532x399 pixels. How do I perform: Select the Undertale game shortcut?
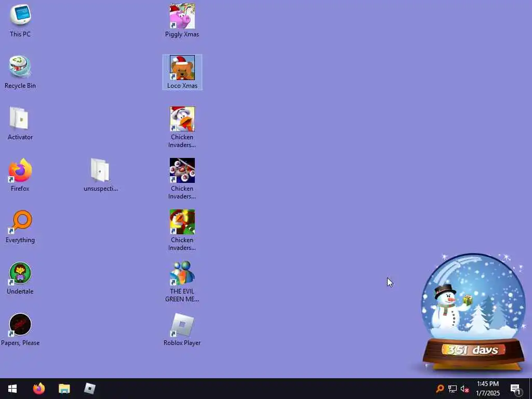pos(20,278)
